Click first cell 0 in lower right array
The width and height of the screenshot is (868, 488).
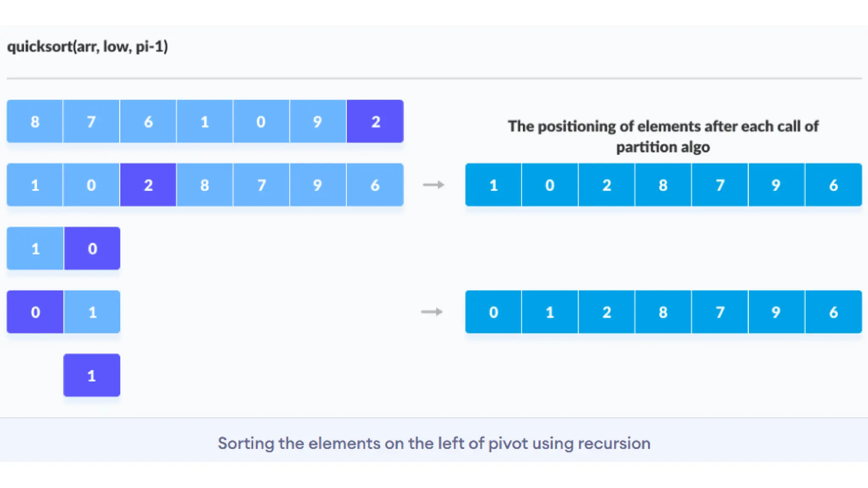[493, 312]
